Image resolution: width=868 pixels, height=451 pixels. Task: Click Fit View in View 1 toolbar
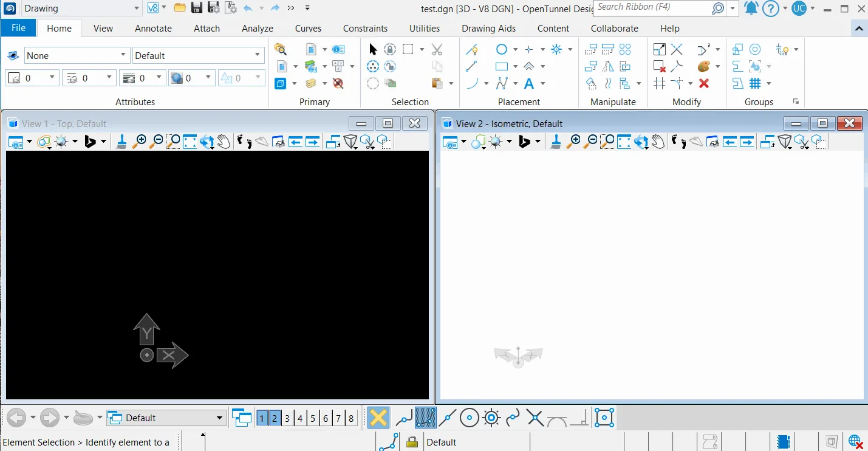click(190, 142)
